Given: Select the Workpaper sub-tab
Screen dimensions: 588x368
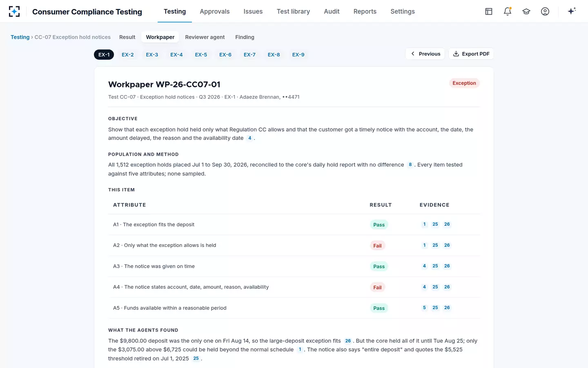Looking at the screenshot, I should 160,37.
